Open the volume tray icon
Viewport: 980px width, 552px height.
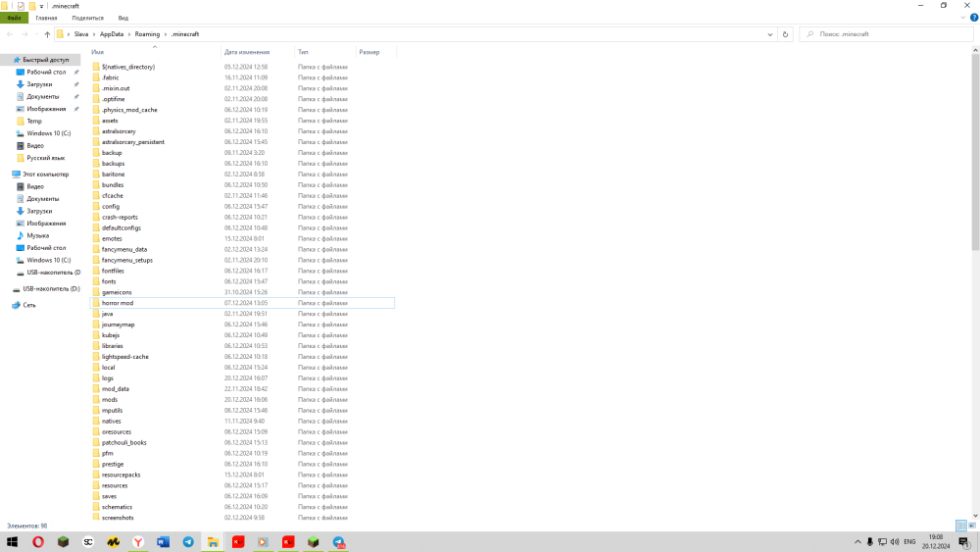pos(895,542)
